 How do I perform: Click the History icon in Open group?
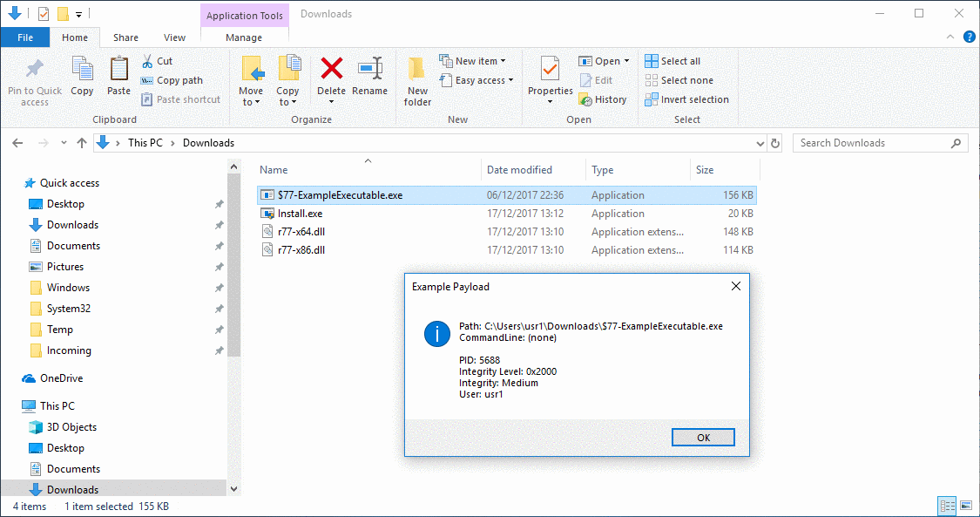603,99
